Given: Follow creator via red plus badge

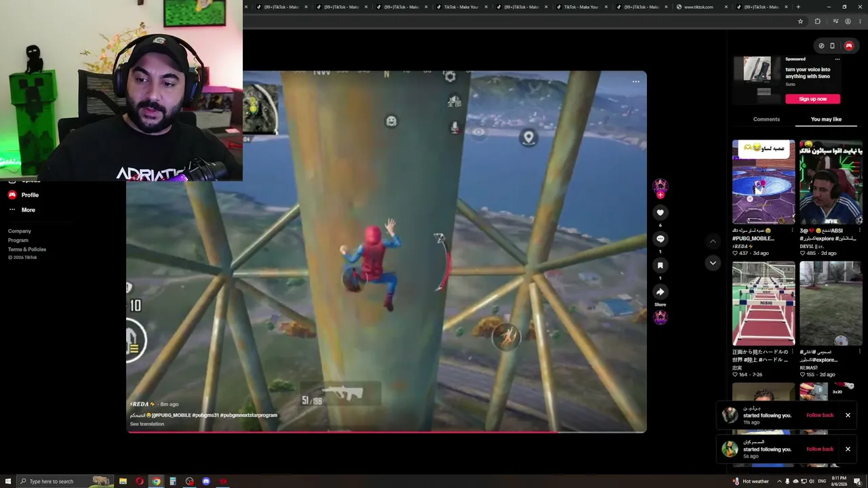Looking at the screenshot, I should [x=660, y=195].
